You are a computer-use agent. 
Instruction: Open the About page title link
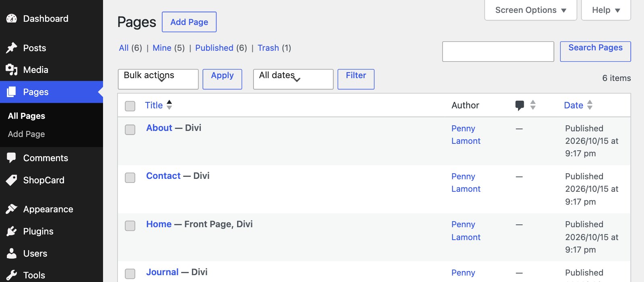pyautogui.click(x=159, y=128)
